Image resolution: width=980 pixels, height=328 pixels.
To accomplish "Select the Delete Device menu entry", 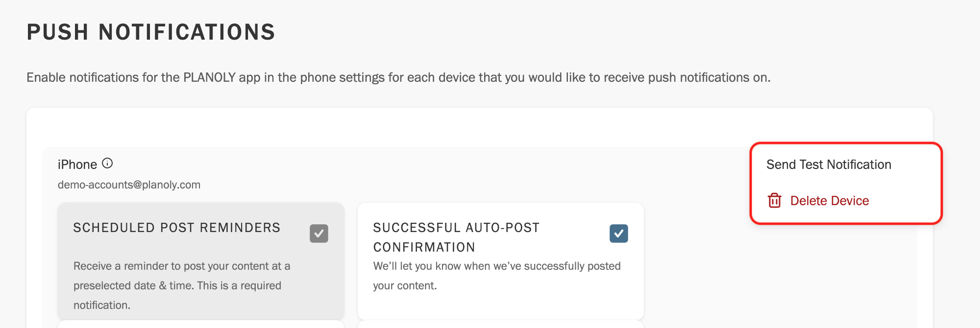I will coord(818,201).
